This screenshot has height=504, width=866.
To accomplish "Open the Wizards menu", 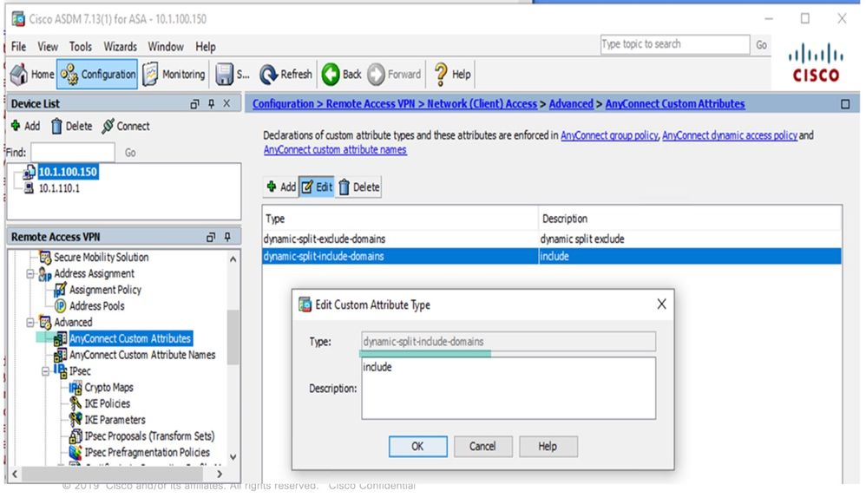I will tap(121, 46).
